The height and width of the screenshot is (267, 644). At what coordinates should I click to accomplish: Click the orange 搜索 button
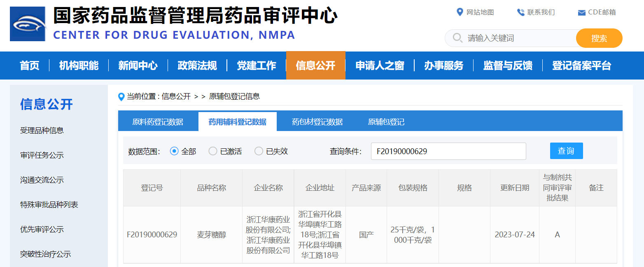pyautogui.click(x=599, y=38)
